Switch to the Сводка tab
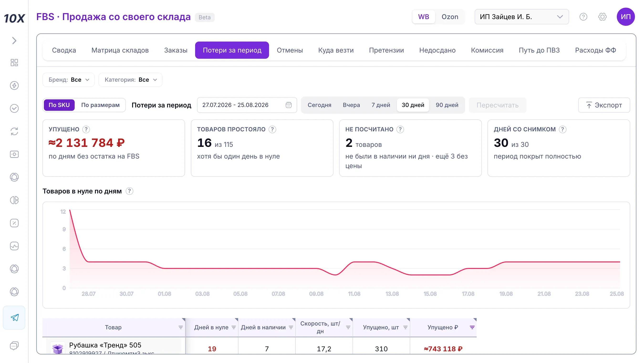644x363 pixels. click(x=64, y=50)
